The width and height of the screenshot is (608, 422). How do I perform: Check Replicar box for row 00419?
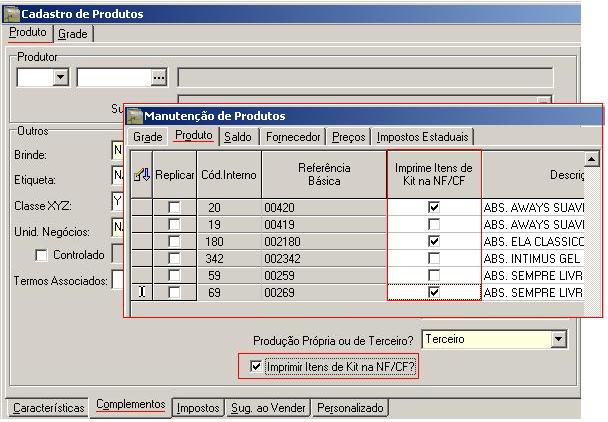tap(174, 224)
